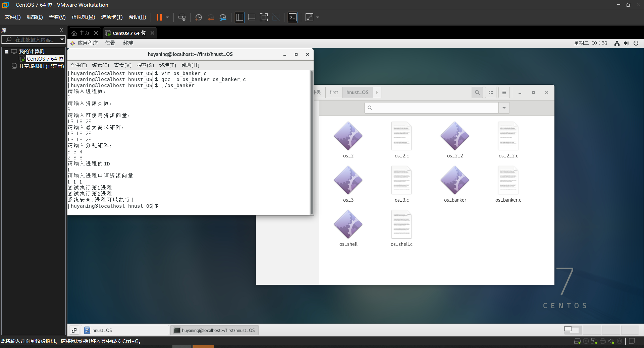This screenshot has height=348, width=644.
Task: Suspend the VM with the orange pause icon
Action: point(159,17)
